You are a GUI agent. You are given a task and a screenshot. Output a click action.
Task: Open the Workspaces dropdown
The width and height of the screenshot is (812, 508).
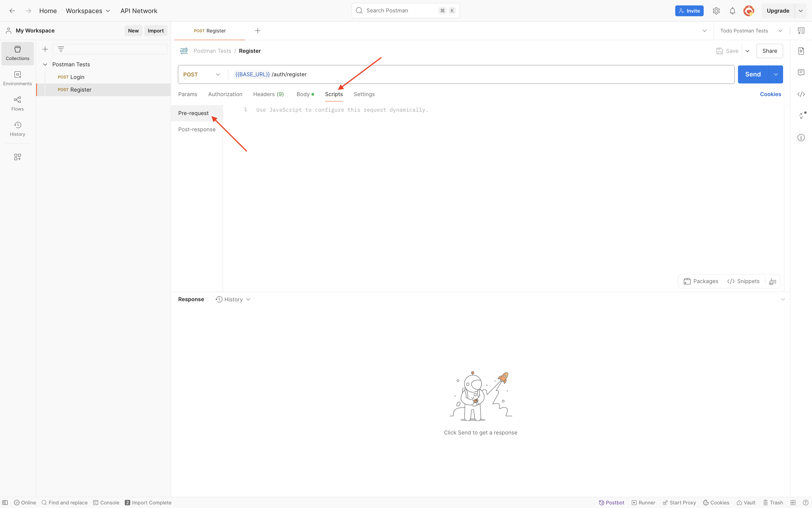88,11
